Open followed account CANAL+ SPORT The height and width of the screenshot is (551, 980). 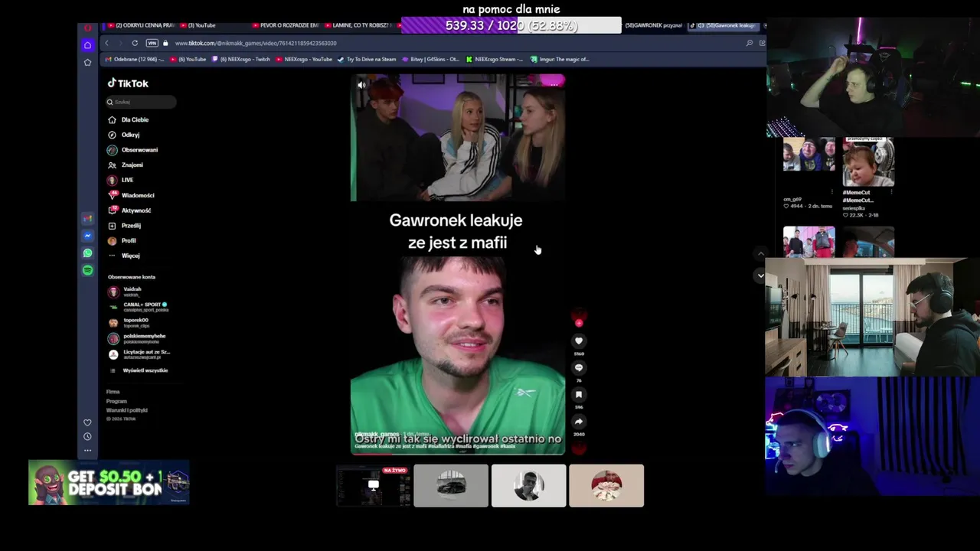coord(139,307)
